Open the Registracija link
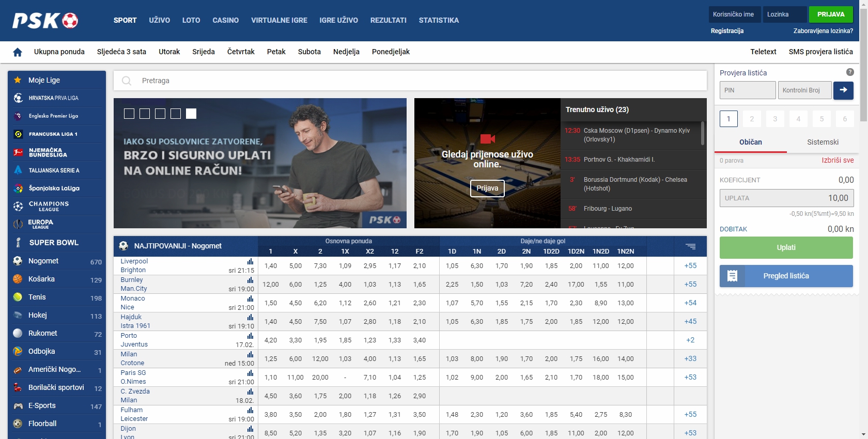Viewport: 868px width, 439px height. pyautogui.click(x=727, y=31)
